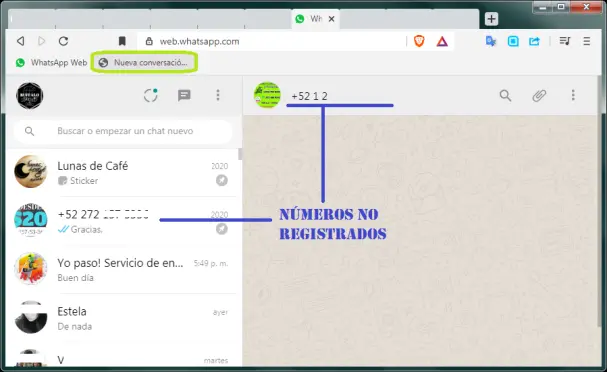Screen dimensions: 607x372
Task: Select the WhatsApp tab in tab strip
Action: coord(315,19)
